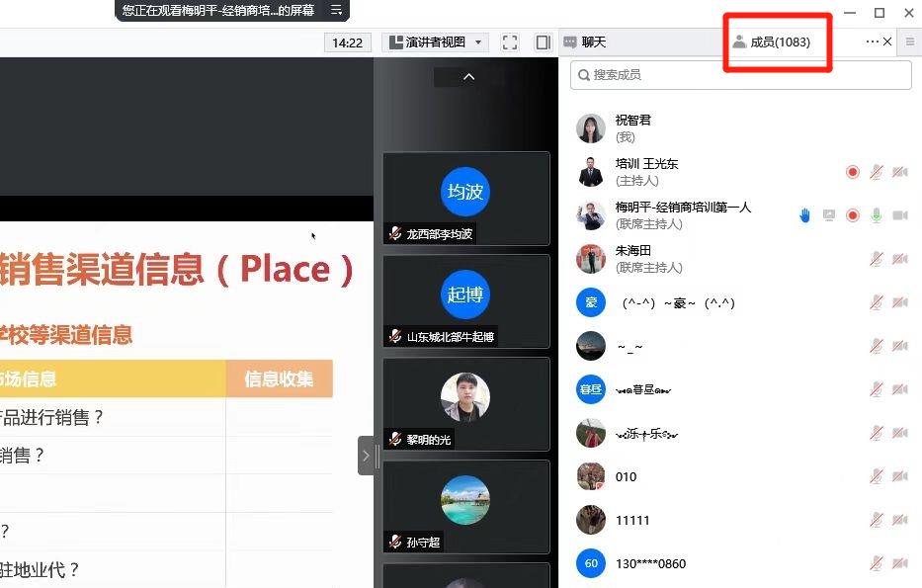Toggle 培训 王光东 microphone icon
This screenshot has width=922, height=588.
(x=877, y=172)
